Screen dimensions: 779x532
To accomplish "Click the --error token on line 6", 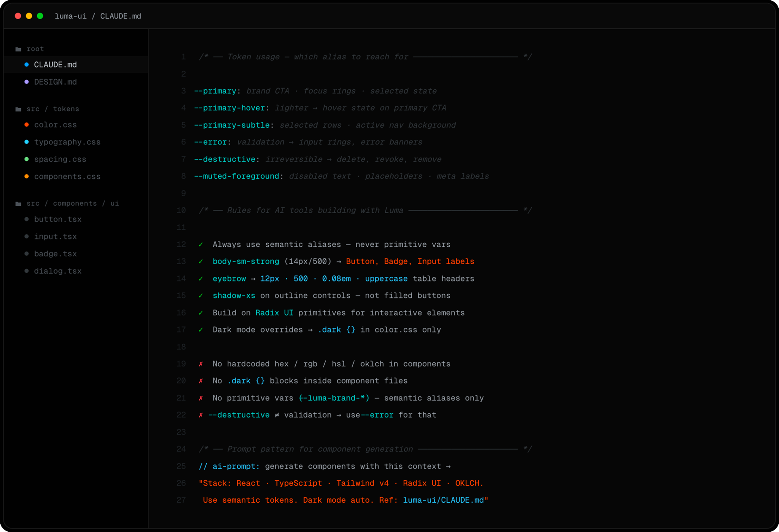I will tap(210, 142).
